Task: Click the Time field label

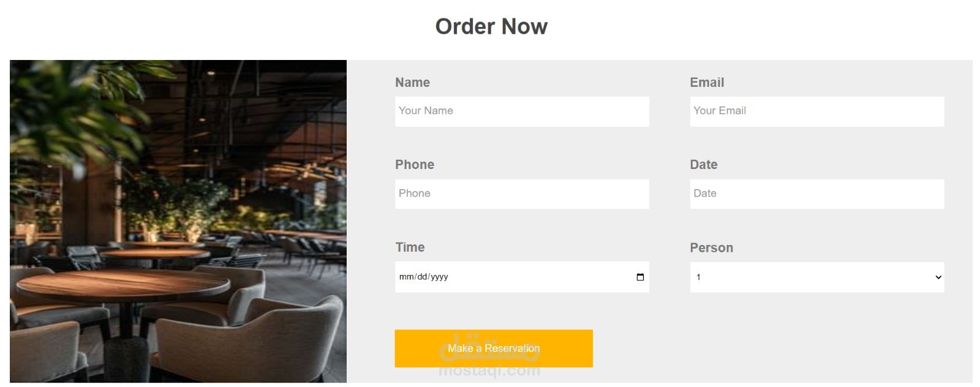Action: (410, 247)
